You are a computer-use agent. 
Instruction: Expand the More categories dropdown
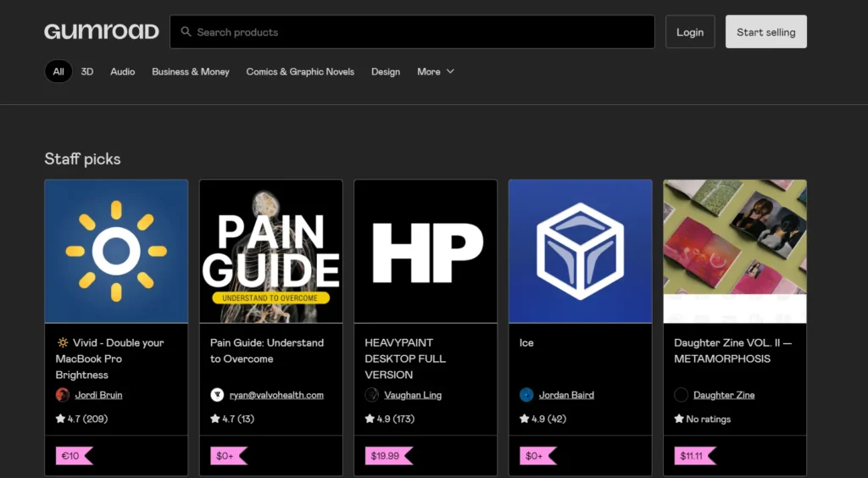point(436,71)
